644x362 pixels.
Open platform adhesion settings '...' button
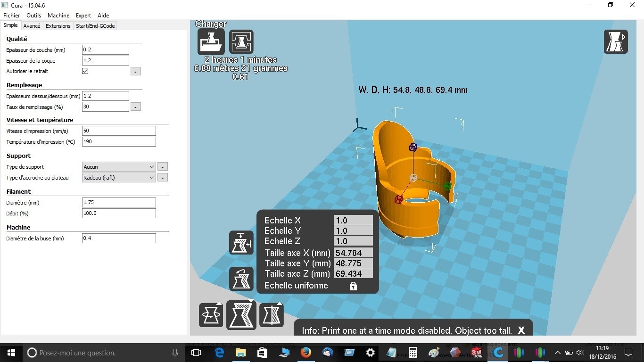(x=162, y=177)
